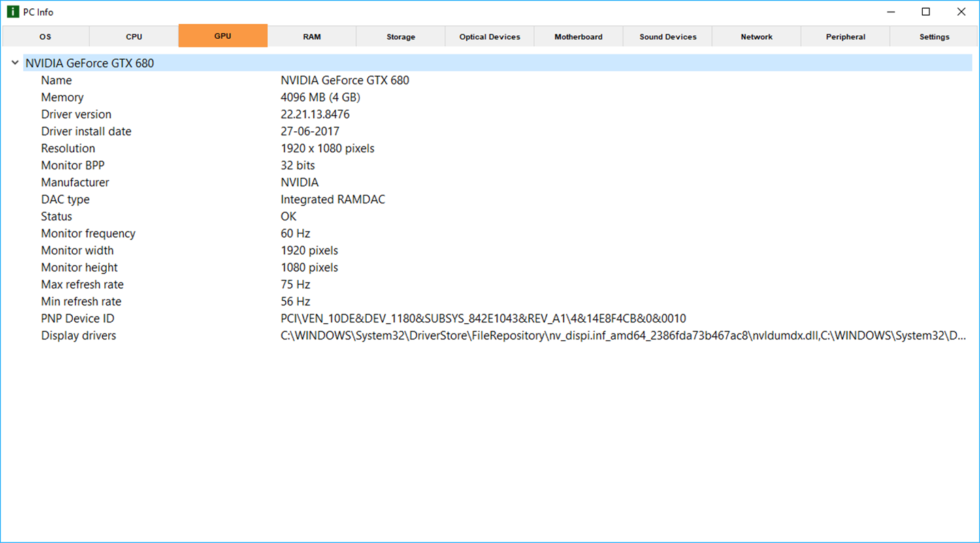This screenshot has width=980, height=543.
Task: Click the Name row label
Action: [56, 80]
